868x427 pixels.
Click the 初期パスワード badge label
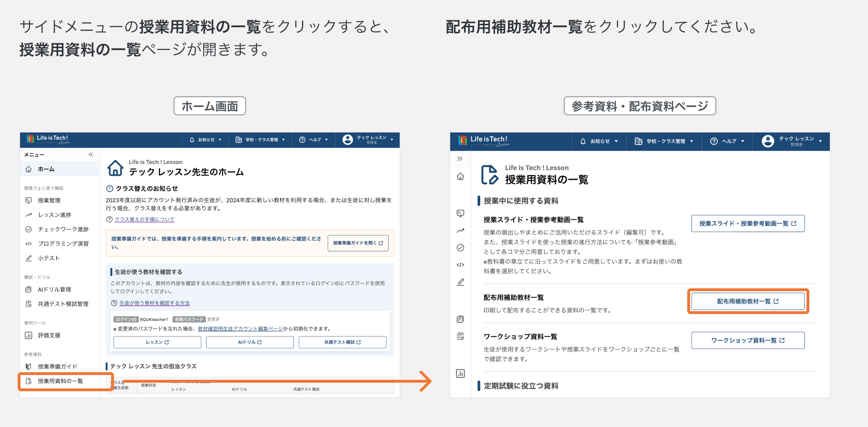coord(189,319)
